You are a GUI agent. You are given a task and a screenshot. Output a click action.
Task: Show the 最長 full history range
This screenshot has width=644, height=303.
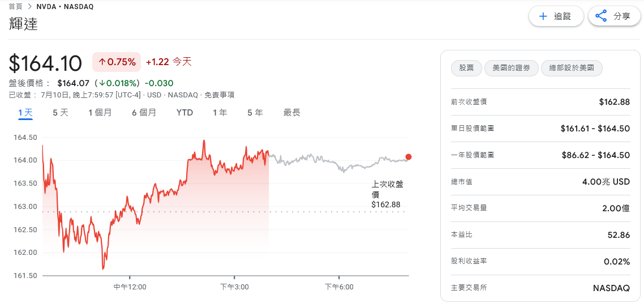point(292,113)
